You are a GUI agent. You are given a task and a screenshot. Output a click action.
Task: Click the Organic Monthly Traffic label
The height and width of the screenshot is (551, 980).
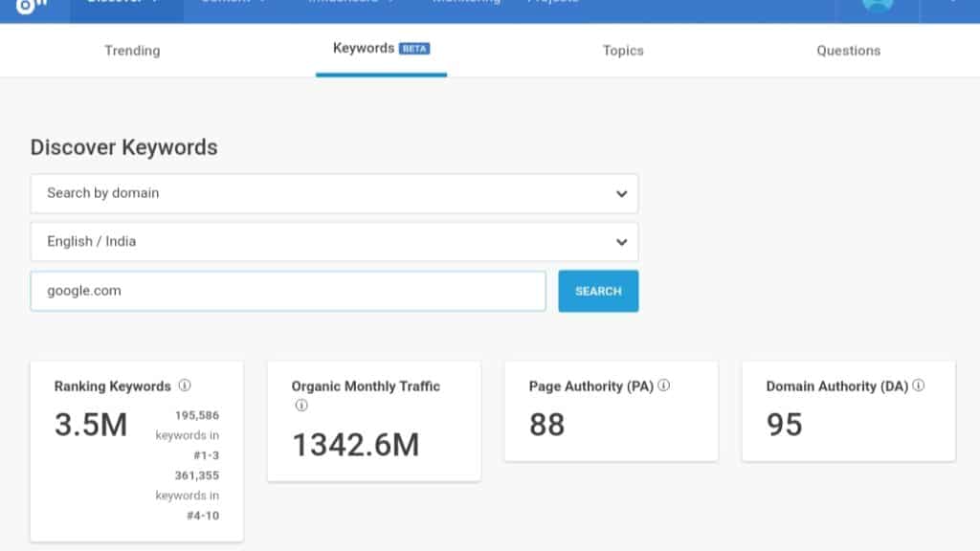[x=366, y=386]
